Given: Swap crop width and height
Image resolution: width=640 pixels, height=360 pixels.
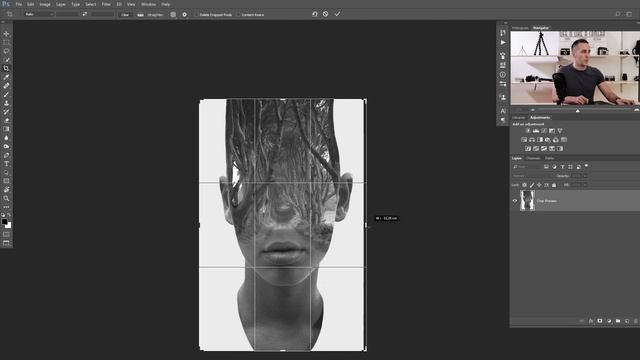Looking at the screenshot, I should [84, 14].
